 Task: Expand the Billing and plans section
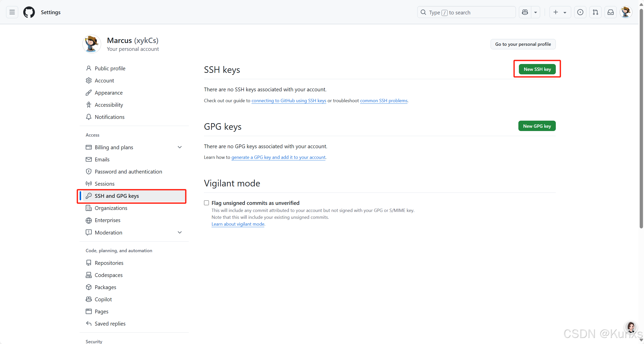tap(179, 147)
